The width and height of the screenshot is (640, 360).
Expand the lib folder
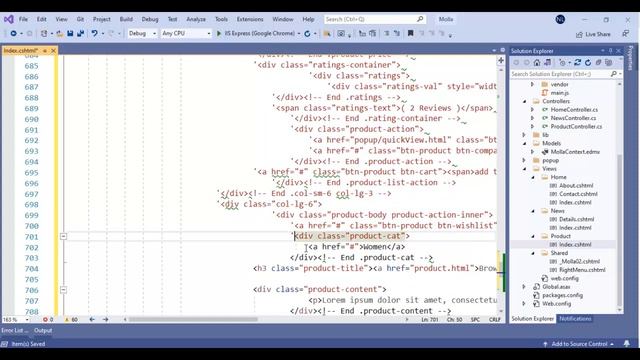coord(525,135)
